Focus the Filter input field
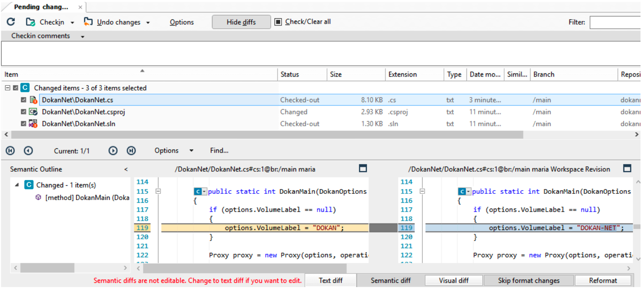Viewport: 644px width, 289px height. click(615, 22)
